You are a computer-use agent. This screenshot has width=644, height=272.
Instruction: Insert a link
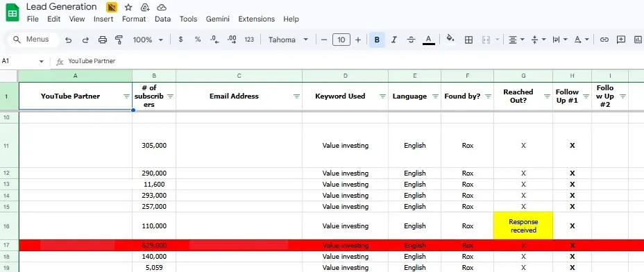[x=604, y=40]
